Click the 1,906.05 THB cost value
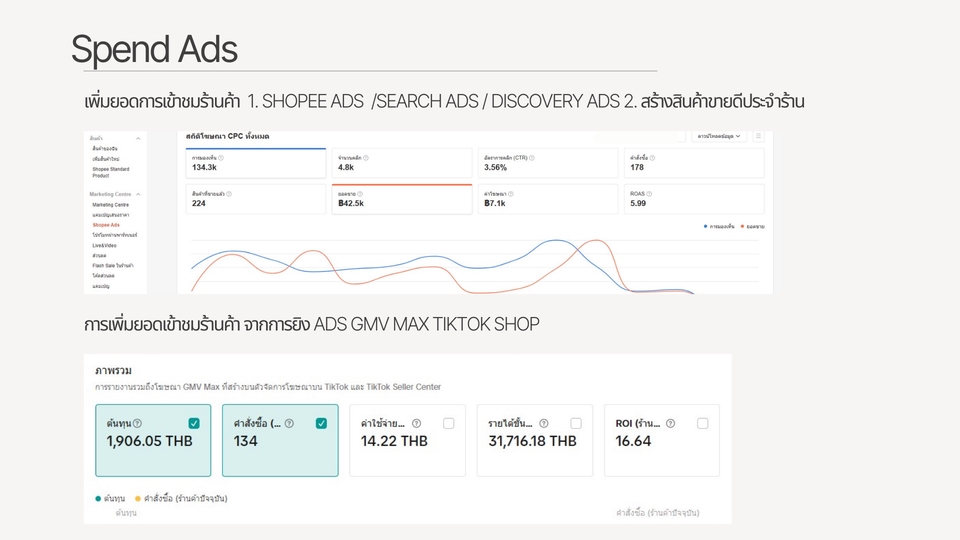This screenshot has height=540, width=960. 149,441
